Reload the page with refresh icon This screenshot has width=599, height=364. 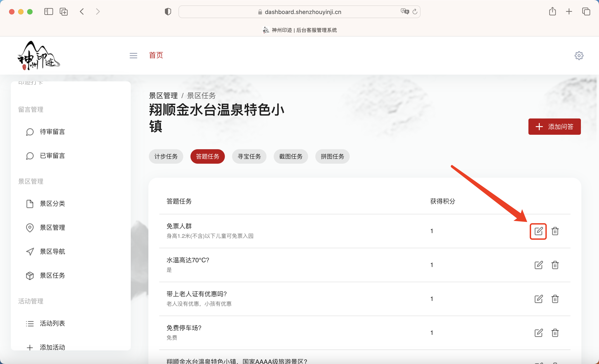point(415,12)
